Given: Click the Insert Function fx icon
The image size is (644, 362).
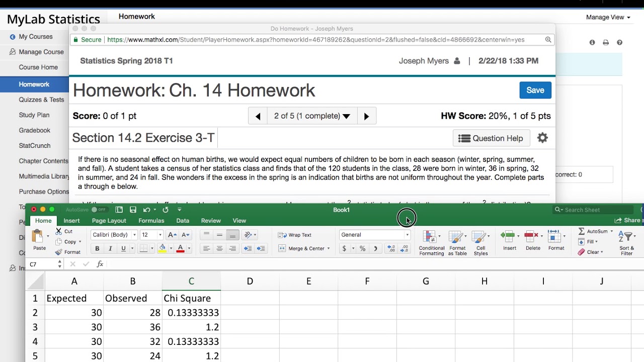Looking at the screenshot, I should click(x=100, y=264).
